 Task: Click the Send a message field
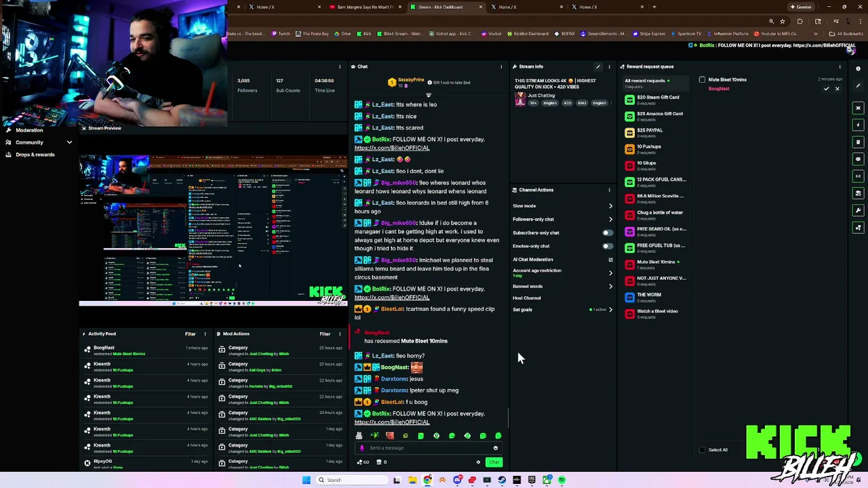[427, 448]
